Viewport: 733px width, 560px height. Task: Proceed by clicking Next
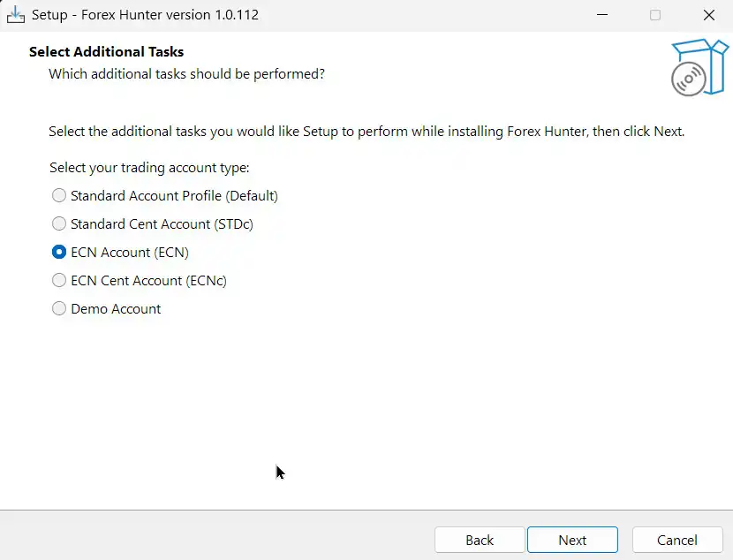[572, 540]
